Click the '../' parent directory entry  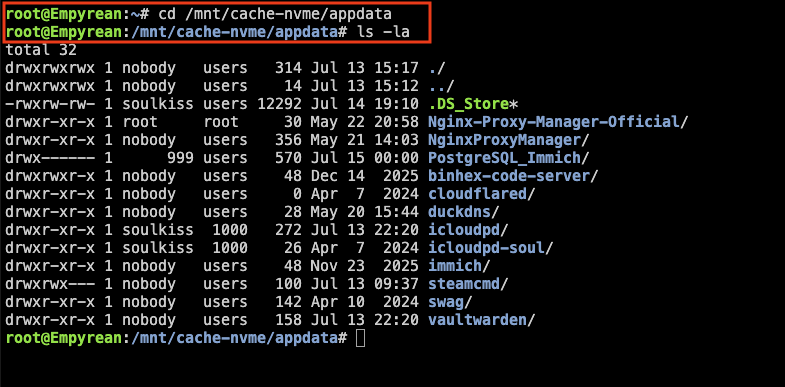(441, 86)
